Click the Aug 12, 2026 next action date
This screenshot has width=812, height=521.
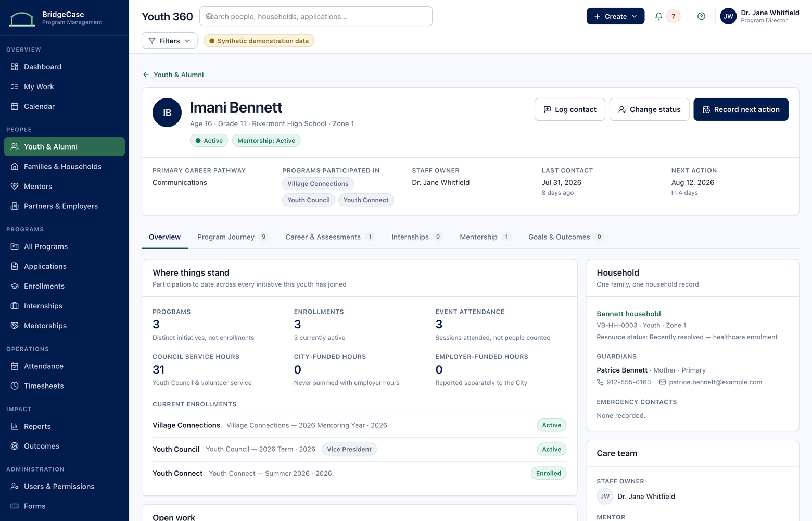click(x=693, y=183)
